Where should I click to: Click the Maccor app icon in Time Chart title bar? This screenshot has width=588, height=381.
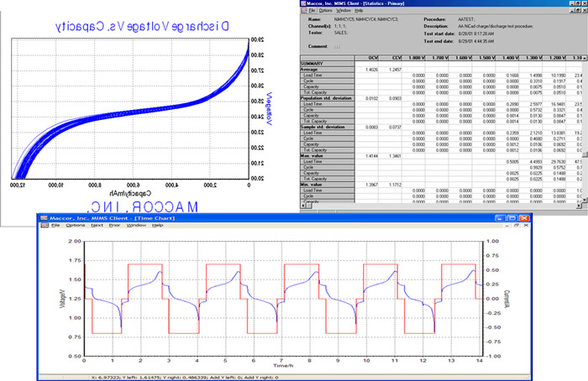45,218
